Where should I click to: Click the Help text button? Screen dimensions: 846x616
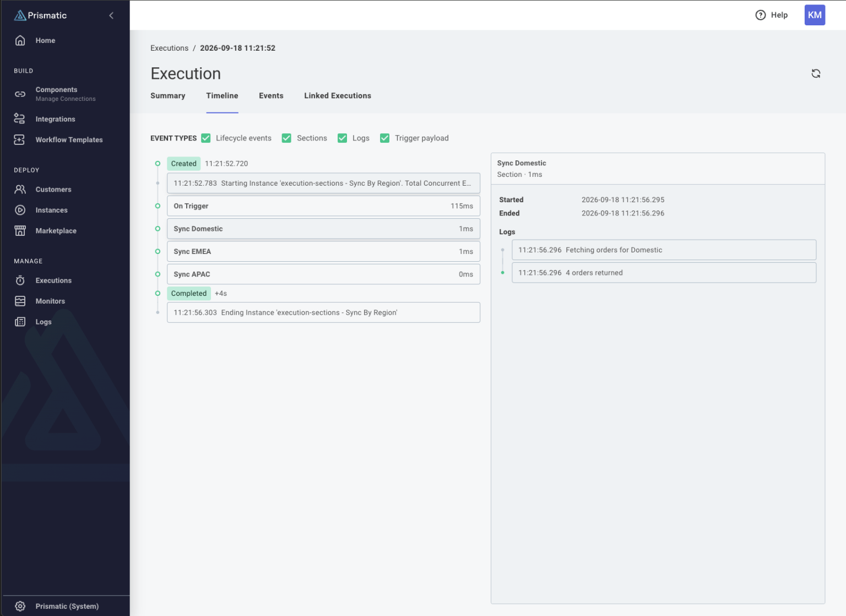(779, 15)
